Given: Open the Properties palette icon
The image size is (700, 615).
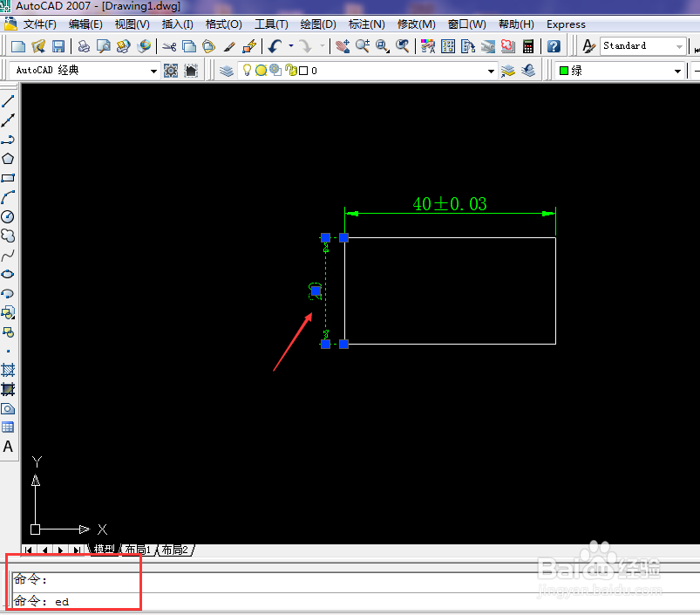Looking at the screenshot, I should click(x=428, y=46).
